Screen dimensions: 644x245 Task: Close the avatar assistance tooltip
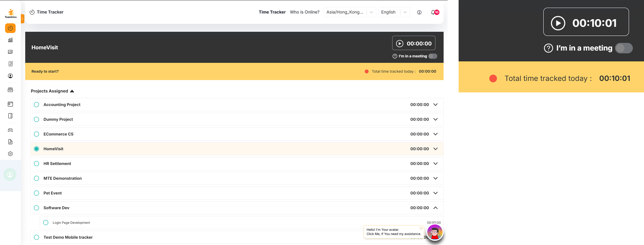click(x=421, y=228)
